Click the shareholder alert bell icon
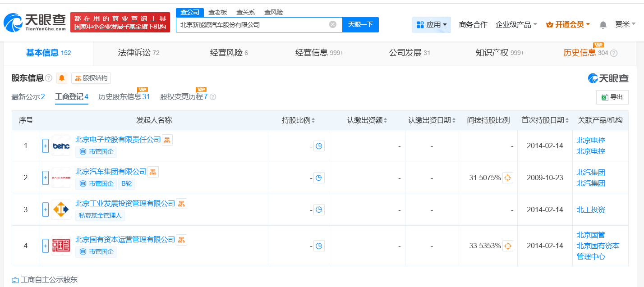 tap(62, 78)
